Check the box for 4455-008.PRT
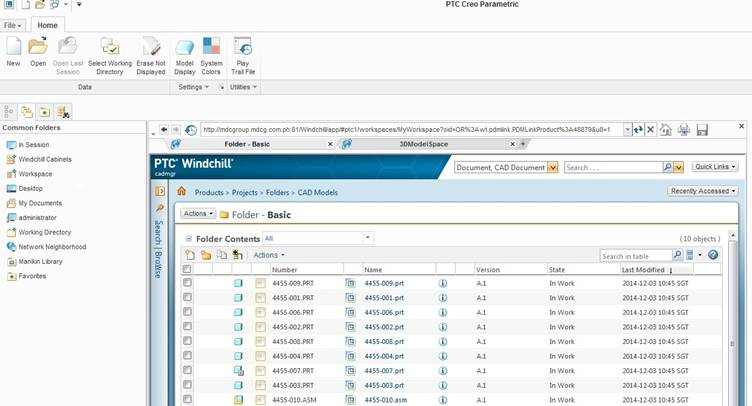This screenshot has width=752, height=406. [187, 341]
